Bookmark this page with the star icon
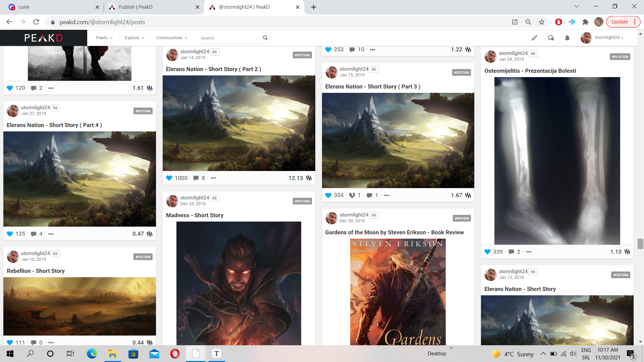This screenshot has width=644, height=362. (x=542, y=22)
